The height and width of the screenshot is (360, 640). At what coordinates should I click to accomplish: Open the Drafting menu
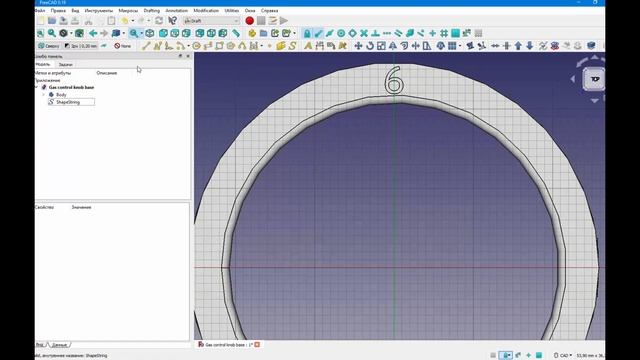pos(152,11)
